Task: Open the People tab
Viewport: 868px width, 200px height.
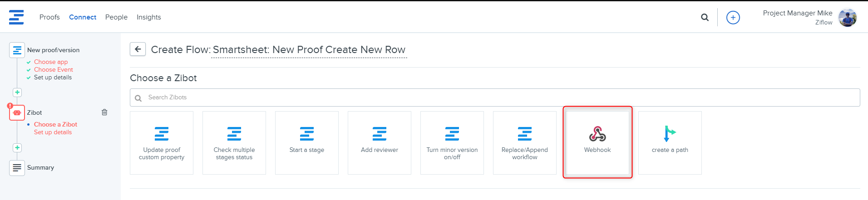Action: point(116,17)
